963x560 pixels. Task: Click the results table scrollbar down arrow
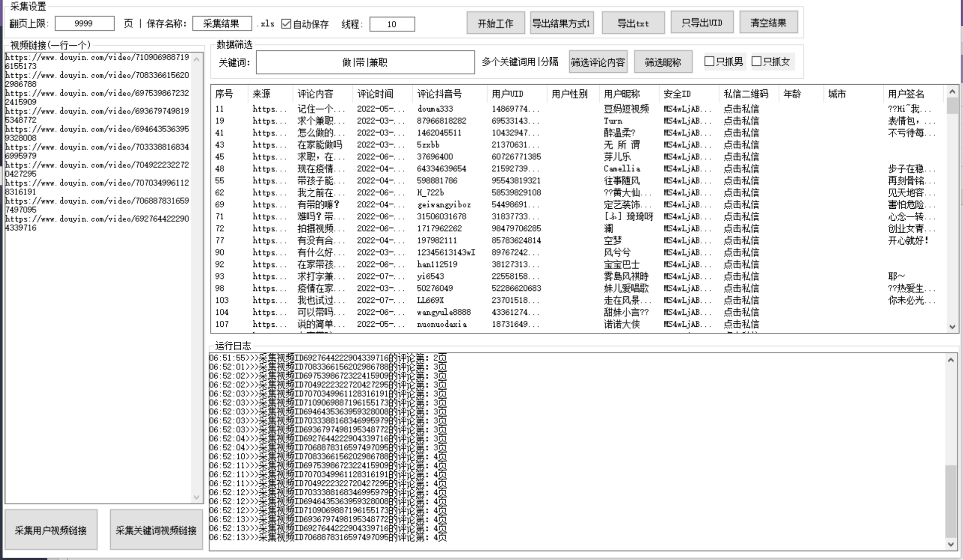[x=952, y=326]
